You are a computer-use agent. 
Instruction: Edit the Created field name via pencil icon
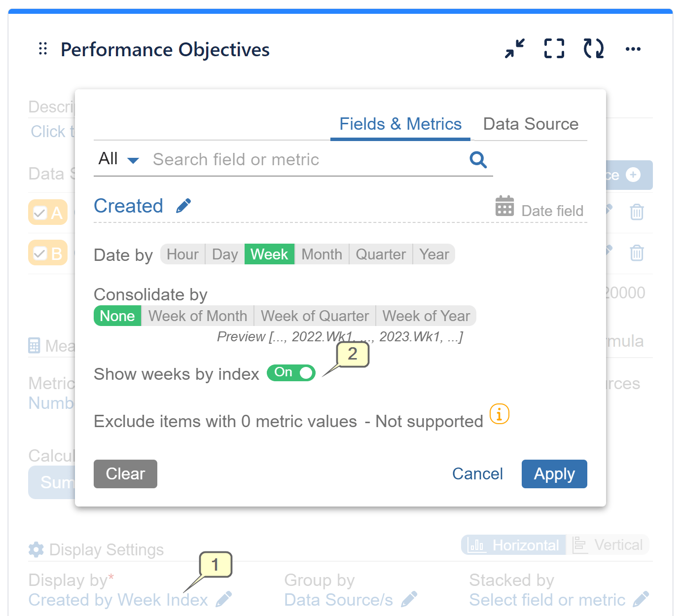click(x=183, y=205)
